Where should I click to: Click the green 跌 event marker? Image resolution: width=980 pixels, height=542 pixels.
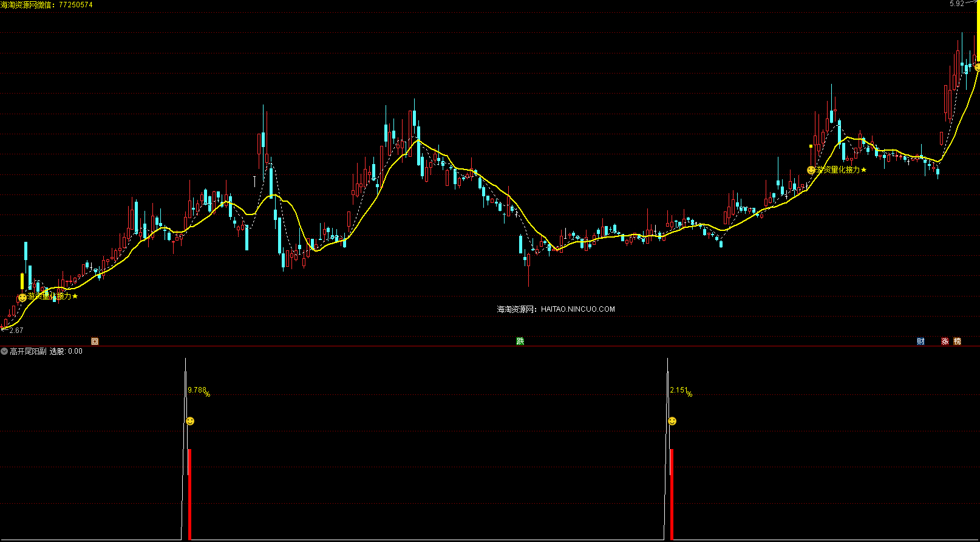pyautogui.click(x=520, y=341)
